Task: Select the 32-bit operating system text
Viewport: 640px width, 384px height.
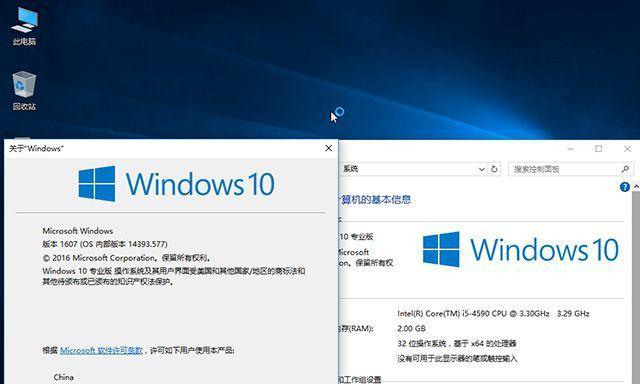Action: (x=457, y=343)
